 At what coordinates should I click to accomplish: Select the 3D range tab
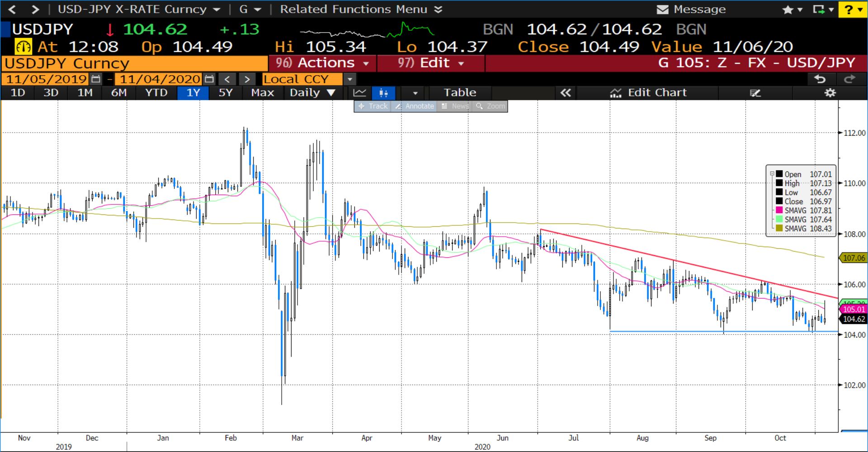pos(51,93)
